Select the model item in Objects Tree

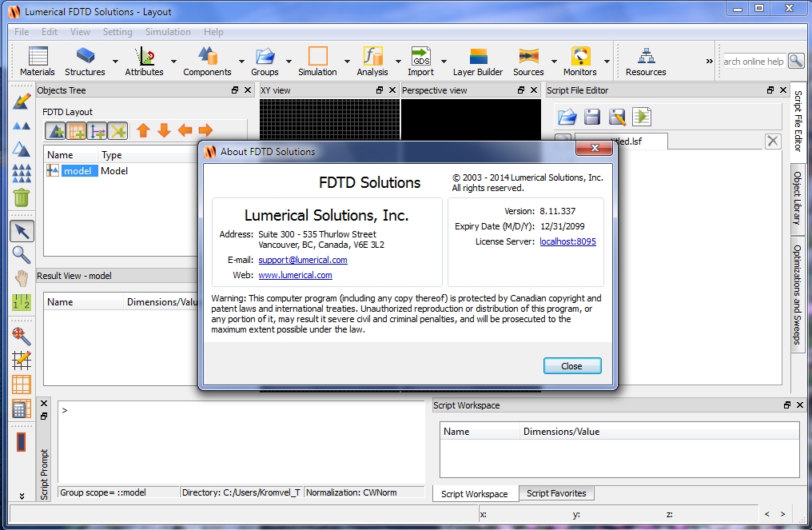click(78, 171)
